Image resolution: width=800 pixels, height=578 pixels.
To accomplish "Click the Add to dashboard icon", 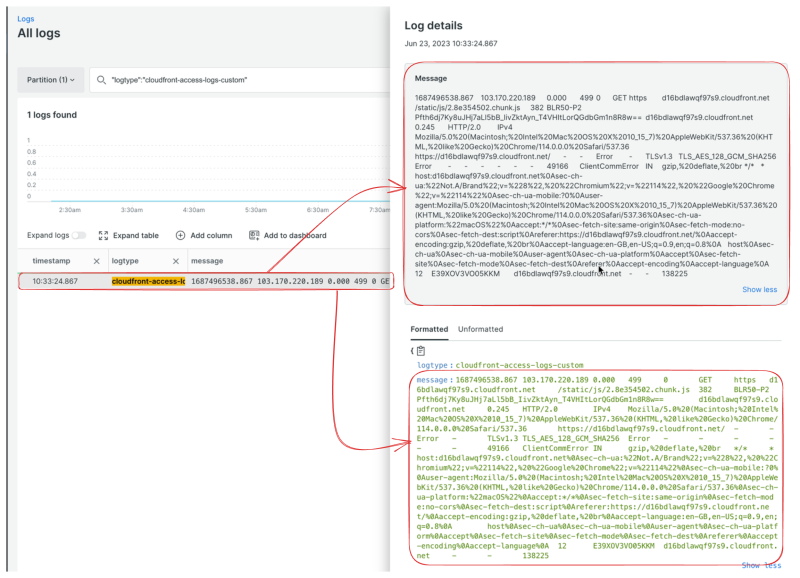I will click(254, 235).
